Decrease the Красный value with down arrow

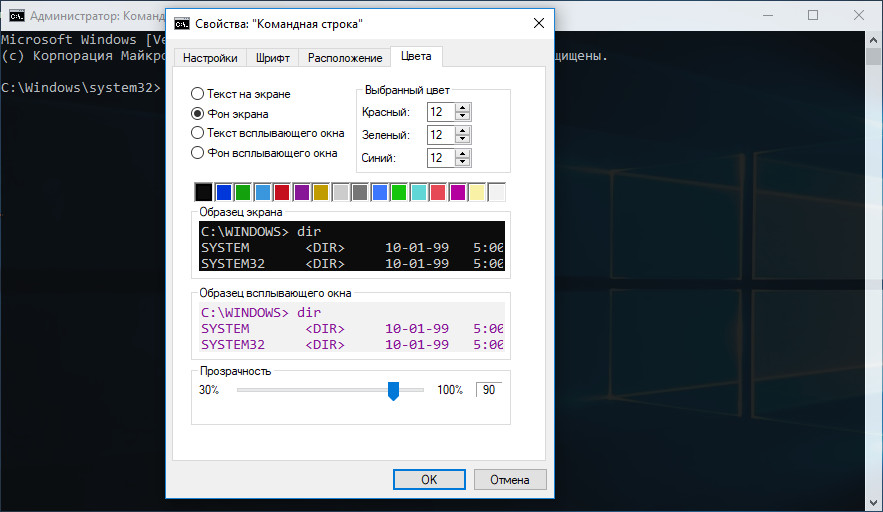[x=463, y=115]
